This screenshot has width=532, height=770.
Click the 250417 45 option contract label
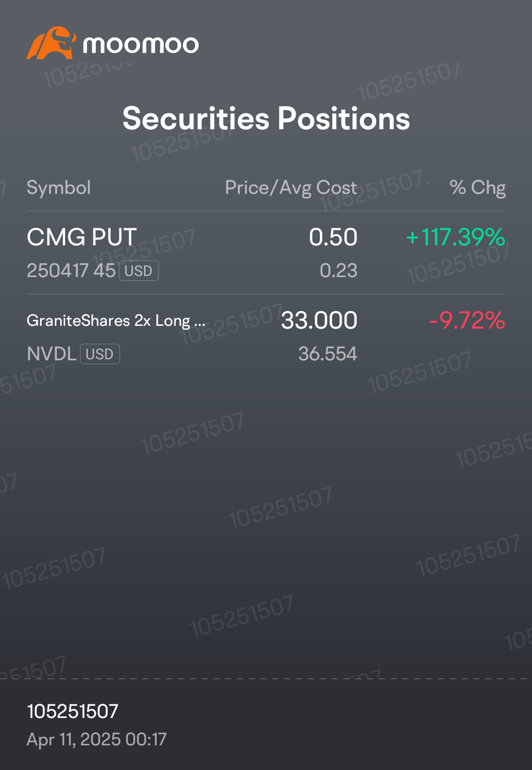[x=71, y=271]
